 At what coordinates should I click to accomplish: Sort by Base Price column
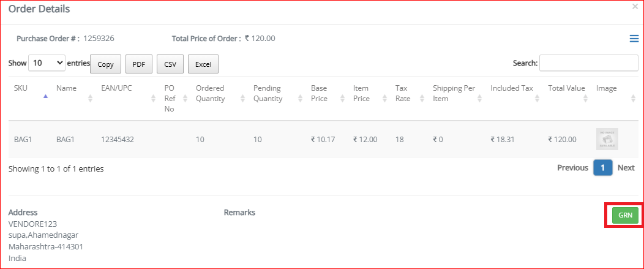[x=328, y=98]
